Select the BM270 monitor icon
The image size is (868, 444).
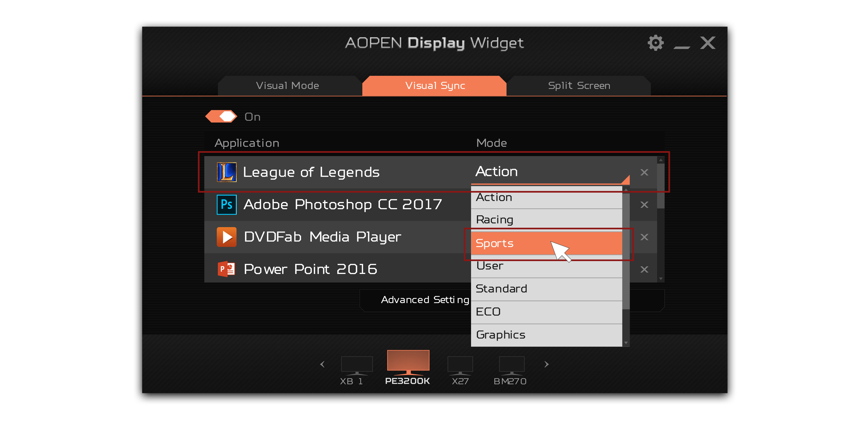click(x=512, y=366)
